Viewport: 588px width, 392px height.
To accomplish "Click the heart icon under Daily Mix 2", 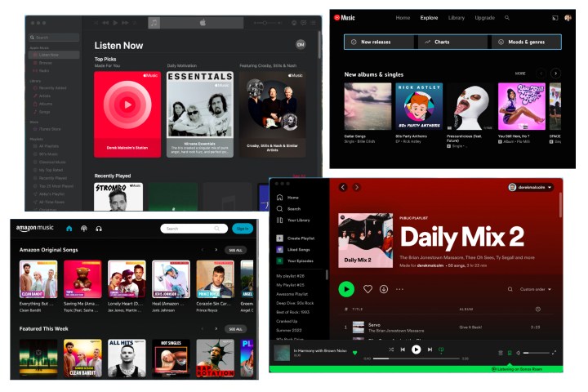I will [367, 289].
